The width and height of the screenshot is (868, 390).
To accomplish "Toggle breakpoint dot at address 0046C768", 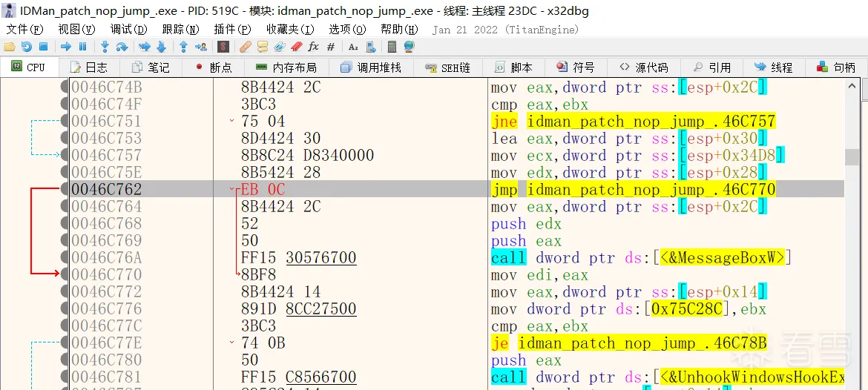I will pyautogui.click(x=65, y=223).
